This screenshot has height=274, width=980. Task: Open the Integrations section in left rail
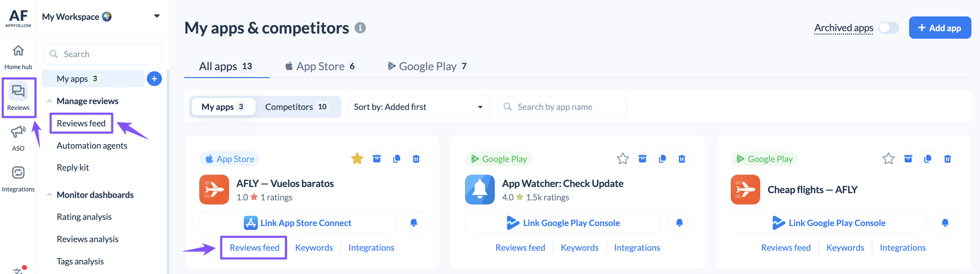coord(18,179)
